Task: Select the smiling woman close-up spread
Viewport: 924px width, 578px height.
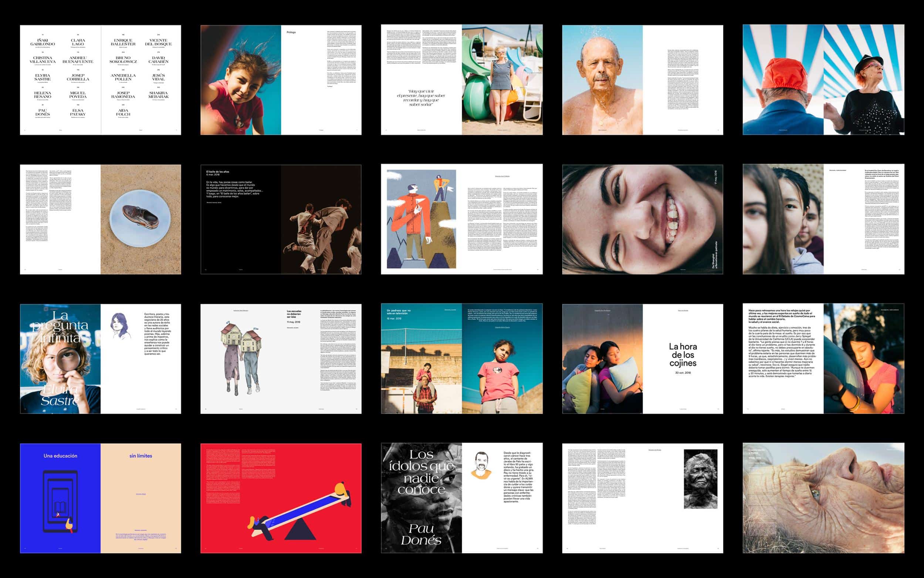Action: coord(643,219)
